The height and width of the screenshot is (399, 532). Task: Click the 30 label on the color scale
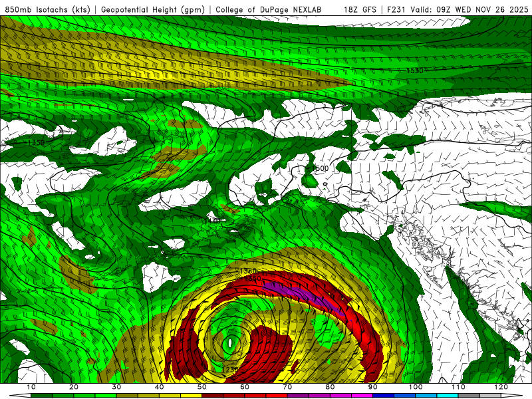click(116, 387)
